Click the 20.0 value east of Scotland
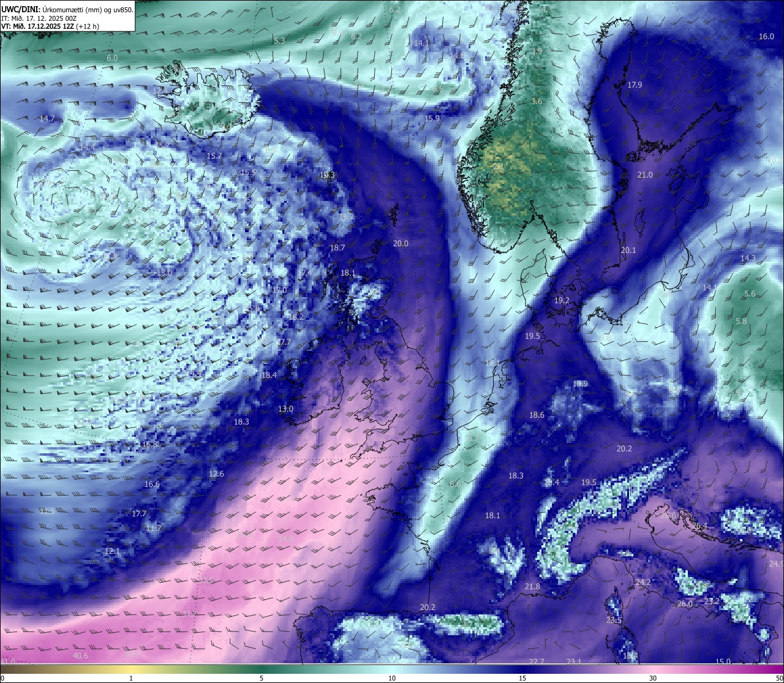The image size is (784, 683). tap(401, 243)
